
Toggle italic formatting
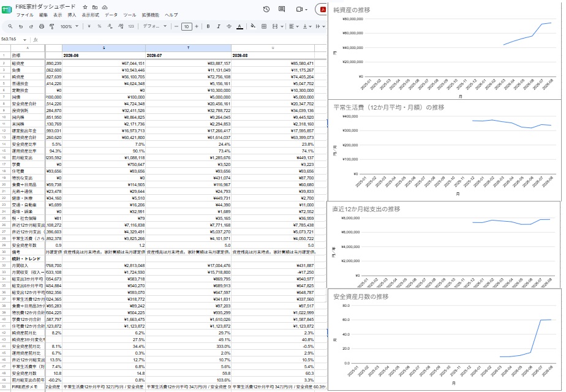point(219,26)
